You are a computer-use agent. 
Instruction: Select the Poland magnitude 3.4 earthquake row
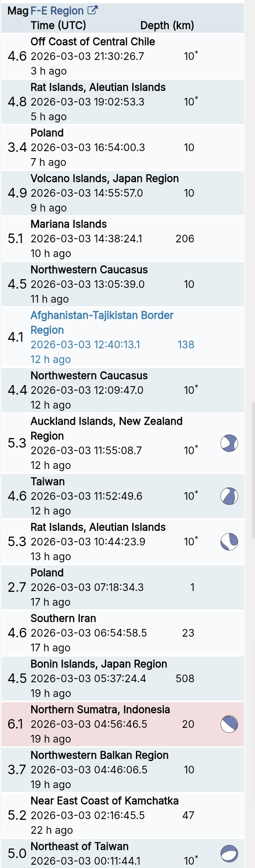(x=47, y=133)
